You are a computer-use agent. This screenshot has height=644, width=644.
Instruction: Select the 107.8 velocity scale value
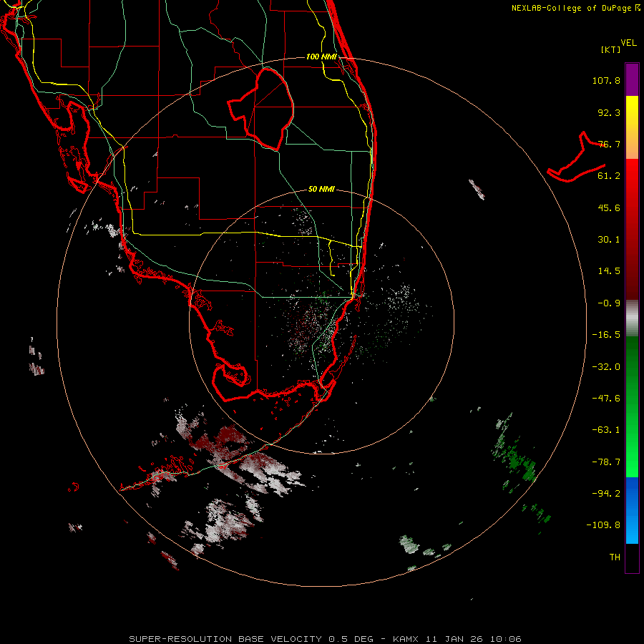point(606,80)
